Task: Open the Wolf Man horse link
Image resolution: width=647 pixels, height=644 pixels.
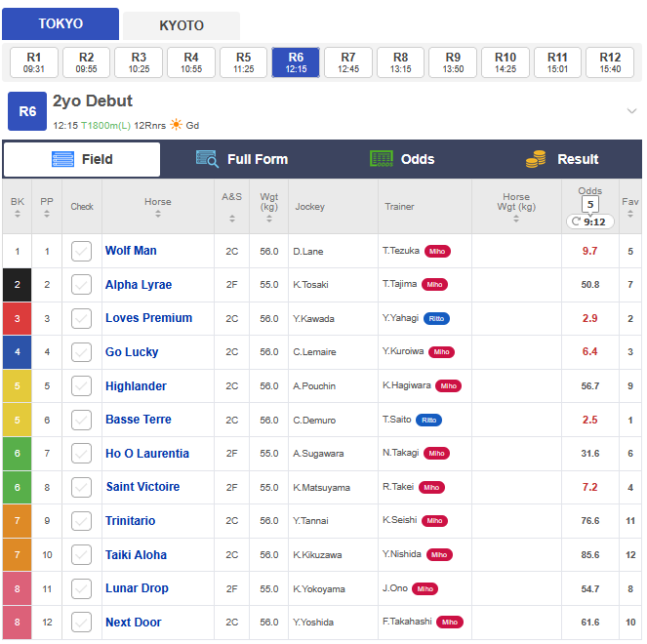Action: click(x=131, y=251)
